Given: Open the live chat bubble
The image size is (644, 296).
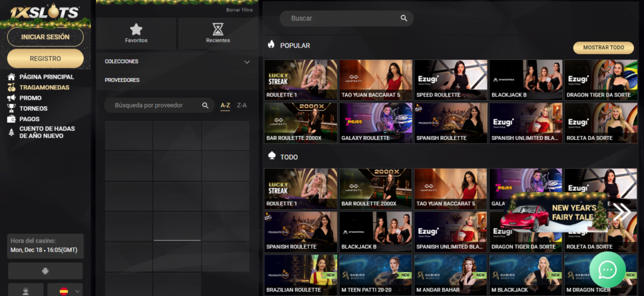Looking at the screenshot, I should point(608,270).
